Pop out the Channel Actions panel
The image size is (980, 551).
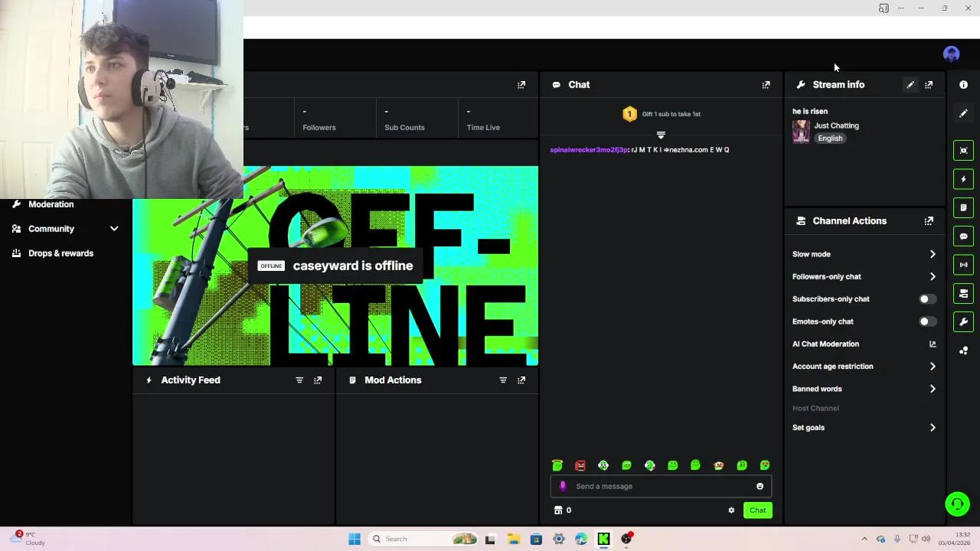929,221
